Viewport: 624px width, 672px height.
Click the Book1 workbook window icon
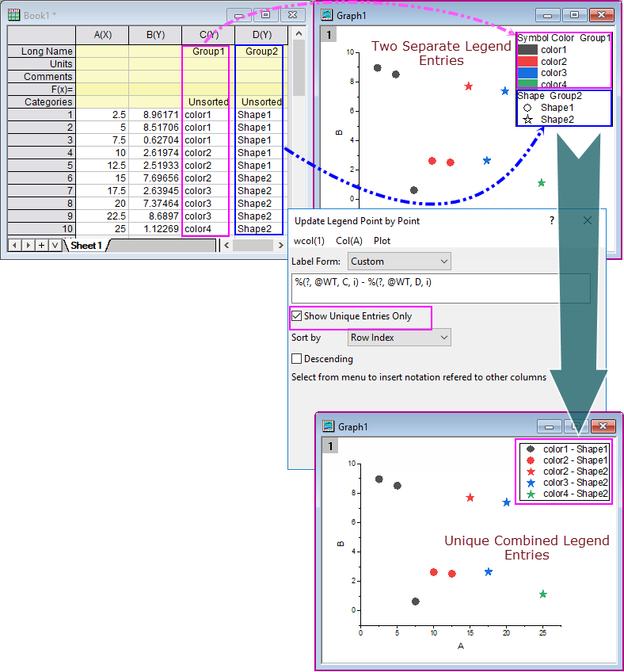13,15
